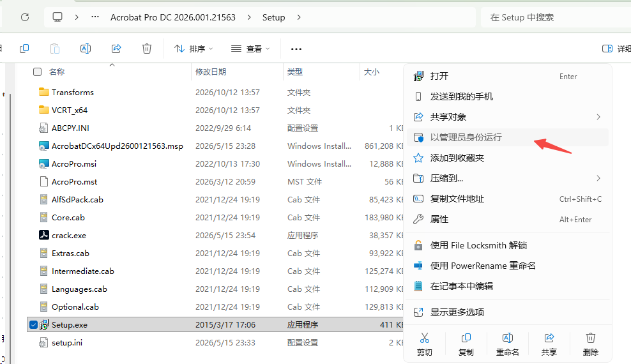Select the AcroPro.msi installer icon

pyautogui.click(x=43, y=163)
